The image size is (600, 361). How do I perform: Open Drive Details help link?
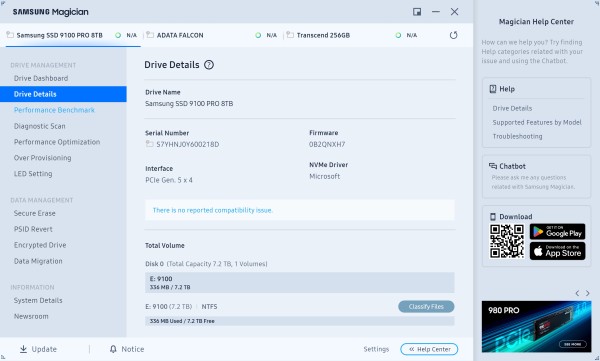pyautogui.click(x=512, y=108)
